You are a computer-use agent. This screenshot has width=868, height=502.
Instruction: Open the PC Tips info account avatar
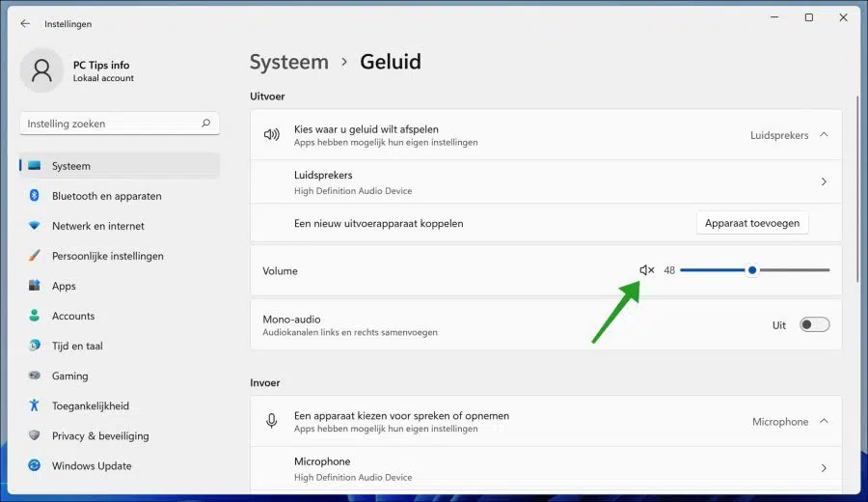click(41, 70)
